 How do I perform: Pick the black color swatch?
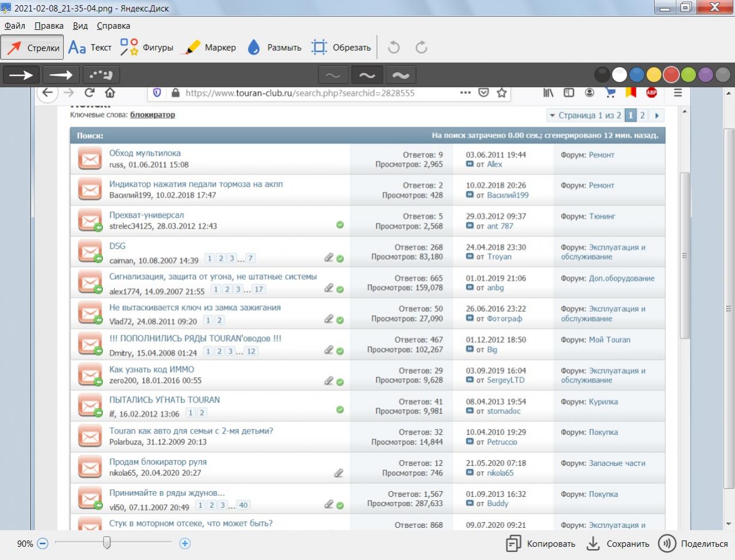(602, 75)
